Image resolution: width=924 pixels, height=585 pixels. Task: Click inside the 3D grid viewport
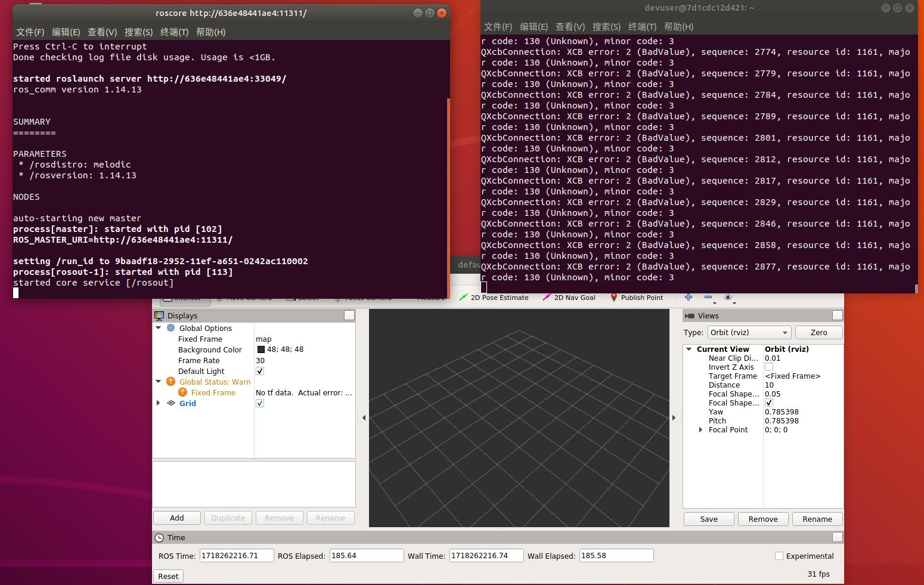click(x=519, y=417)
